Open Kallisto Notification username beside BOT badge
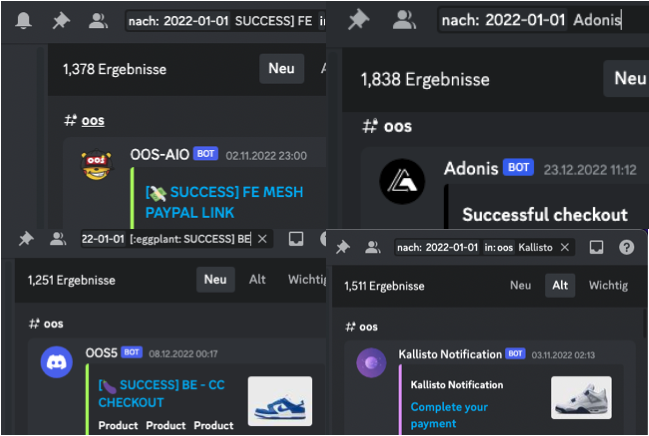The height and width of the screenshot is (436, 649). click(x=450, y=354)
